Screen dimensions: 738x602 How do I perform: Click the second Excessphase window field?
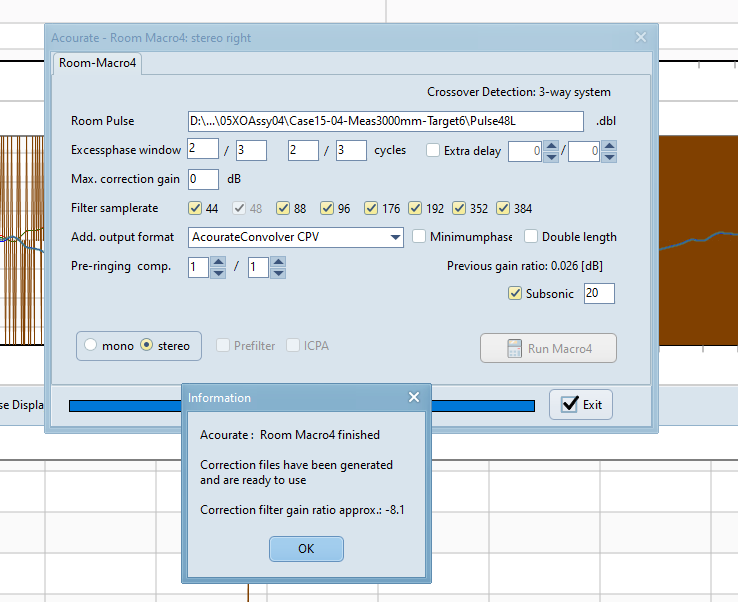pos(251,151)
